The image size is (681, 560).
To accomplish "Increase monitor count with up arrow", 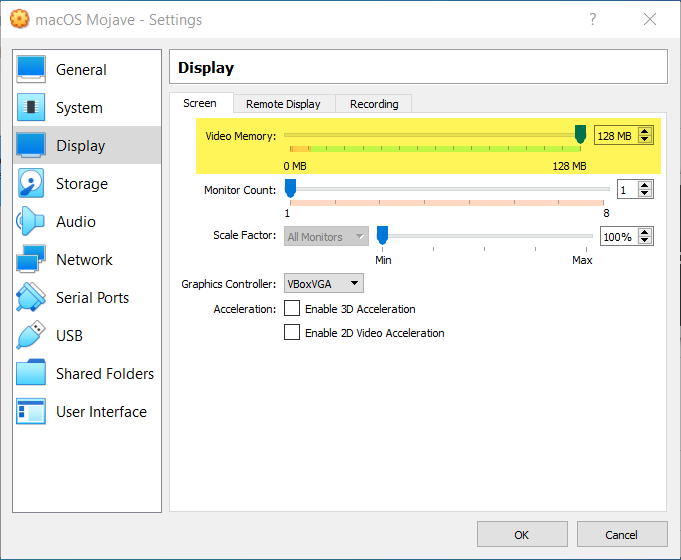I will coord(645,186).
